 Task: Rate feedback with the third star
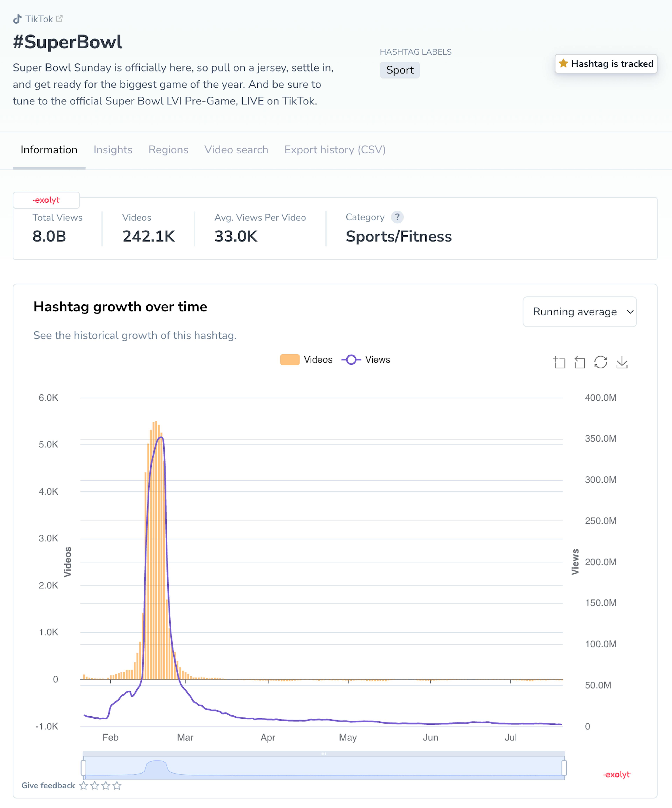click(106, 785)
